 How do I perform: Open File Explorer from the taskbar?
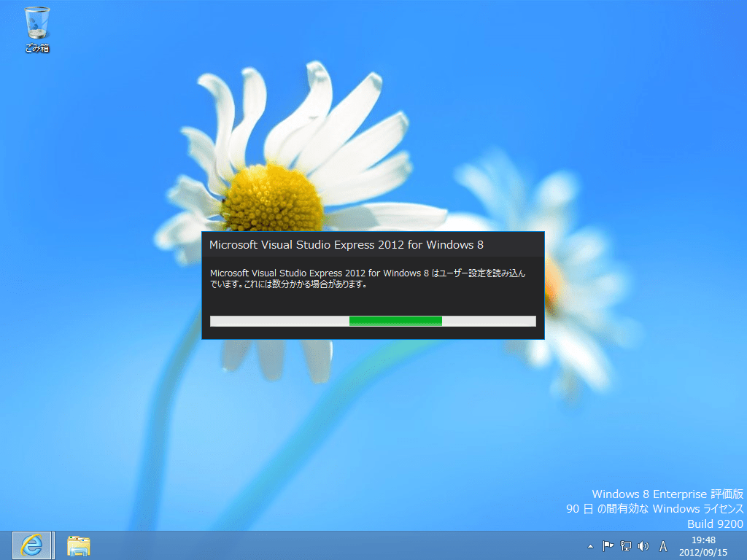pos(79,545)
